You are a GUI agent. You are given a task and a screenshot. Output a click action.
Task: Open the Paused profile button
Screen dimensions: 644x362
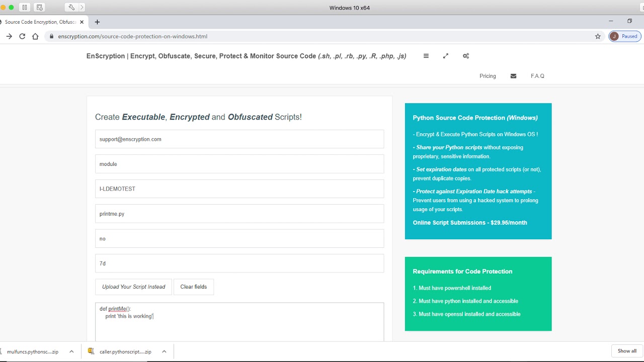coord(625,36)
